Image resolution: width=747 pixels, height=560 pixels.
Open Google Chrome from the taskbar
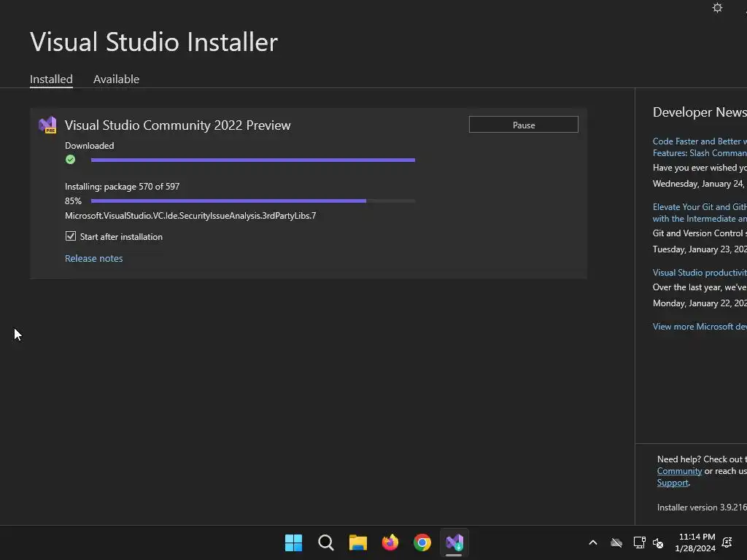(x=422, y=542)
